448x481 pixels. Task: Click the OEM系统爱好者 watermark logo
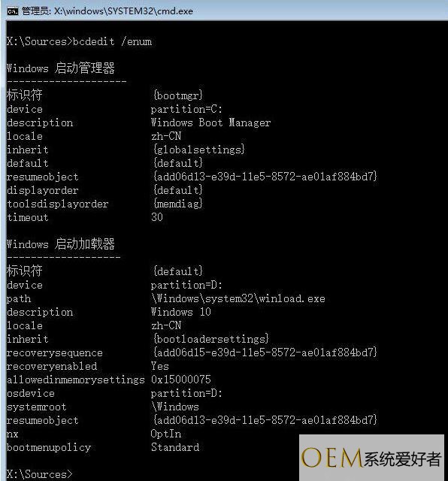pyautogui.click(x=371, y=458)
